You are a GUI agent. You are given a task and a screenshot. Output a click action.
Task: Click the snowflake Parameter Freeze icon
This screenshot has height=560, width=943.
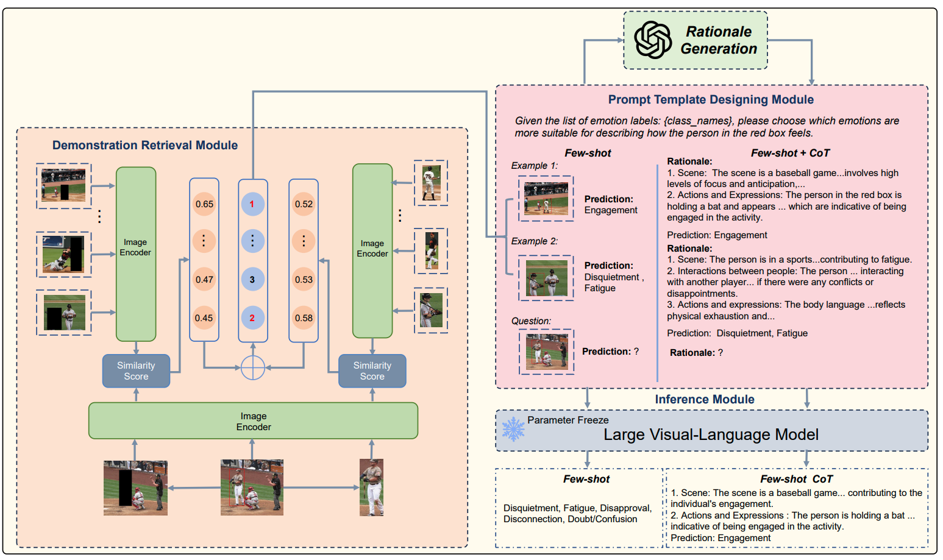click(x=513, y=429)
